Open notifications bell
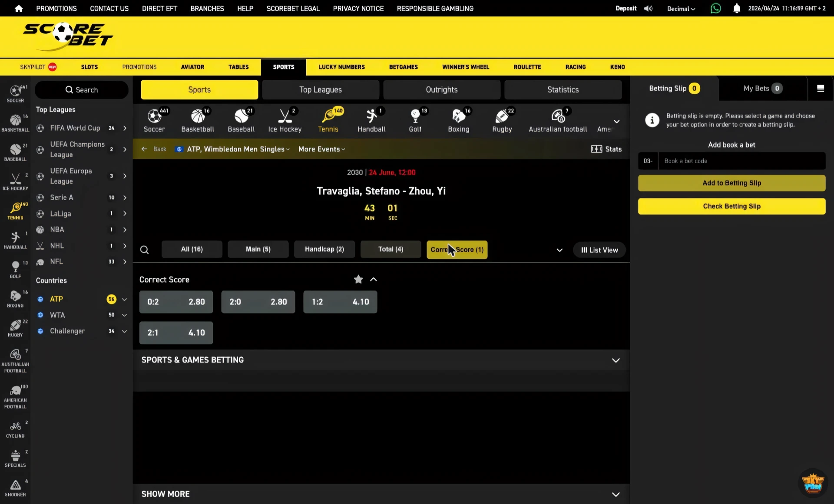The image size is (834, 504). (736, 8)
